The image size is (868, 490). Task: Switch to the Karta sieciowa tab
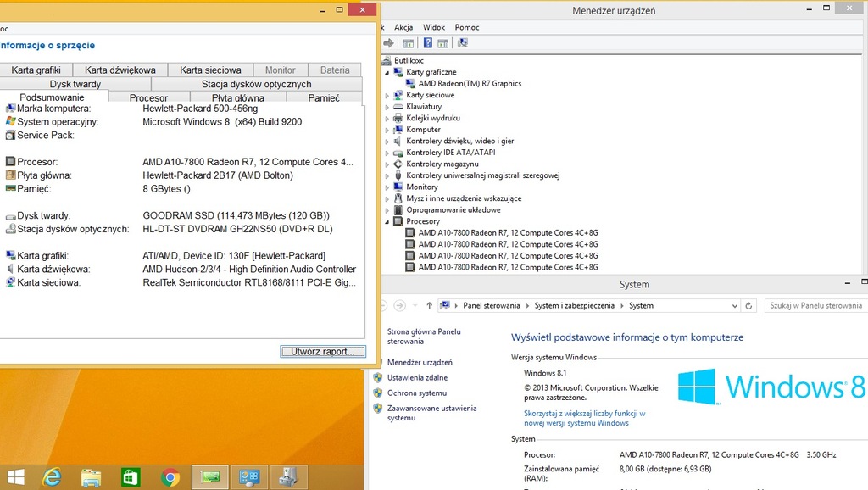pos(210,70)
